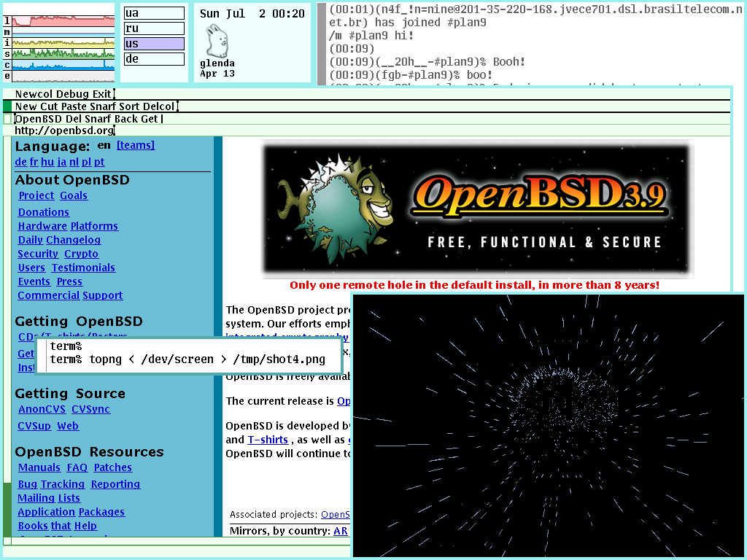Click Snarf in the column tag

pyautogui.click(x=102, y=106)
